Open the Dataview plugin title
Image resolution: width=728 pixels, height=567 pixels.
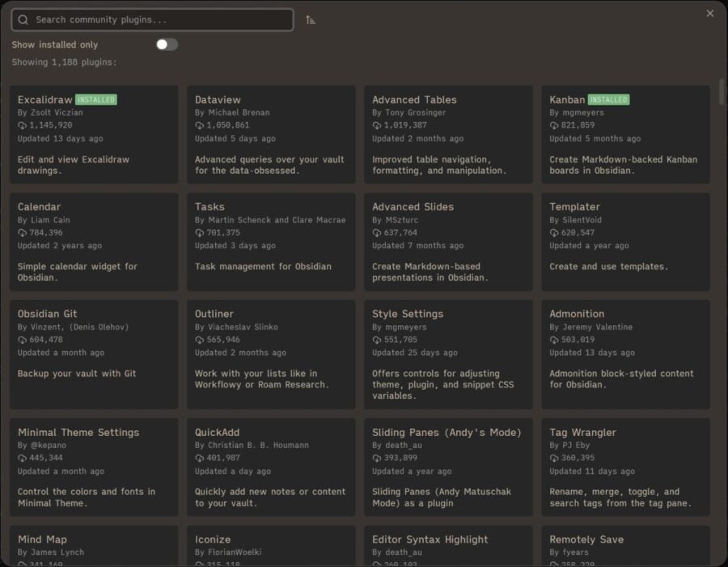click(218, 99)
